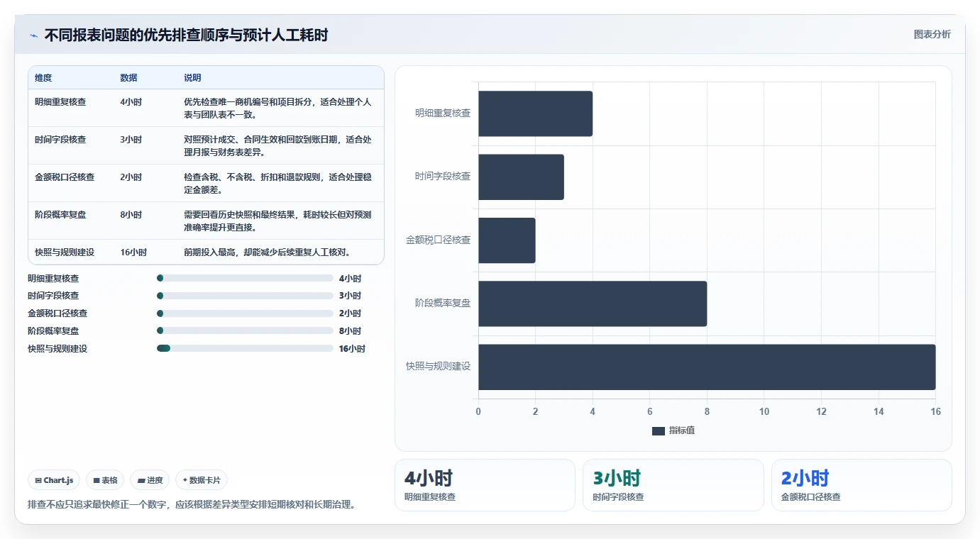Click description starting 前期投入最高

[x=268, y=252]
